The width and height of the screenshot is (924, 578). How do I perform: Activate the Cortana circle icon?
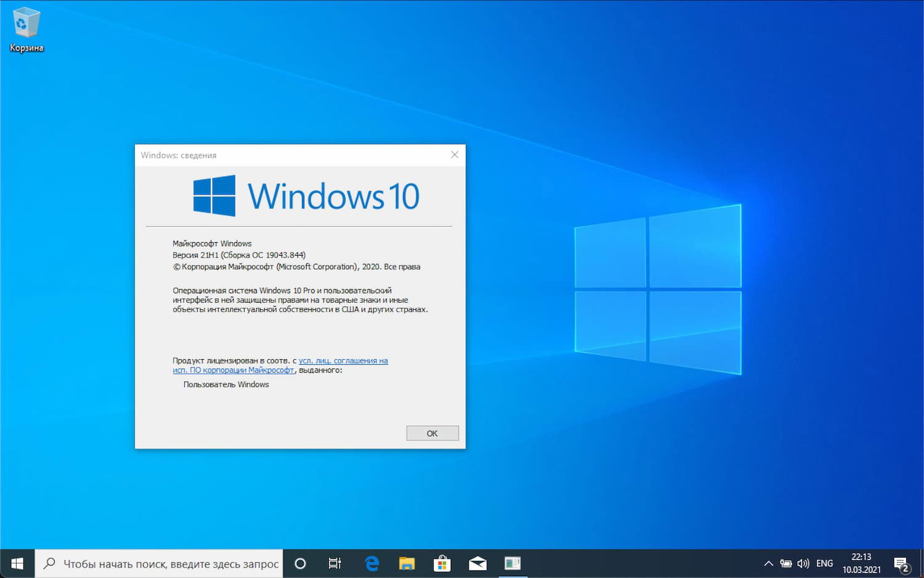point(300,563)
